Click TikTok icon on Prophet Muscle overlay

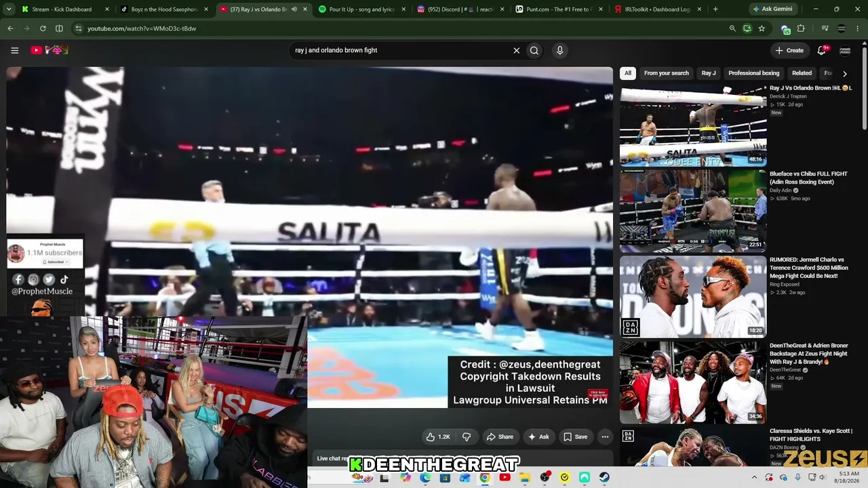tap(64, 279)
